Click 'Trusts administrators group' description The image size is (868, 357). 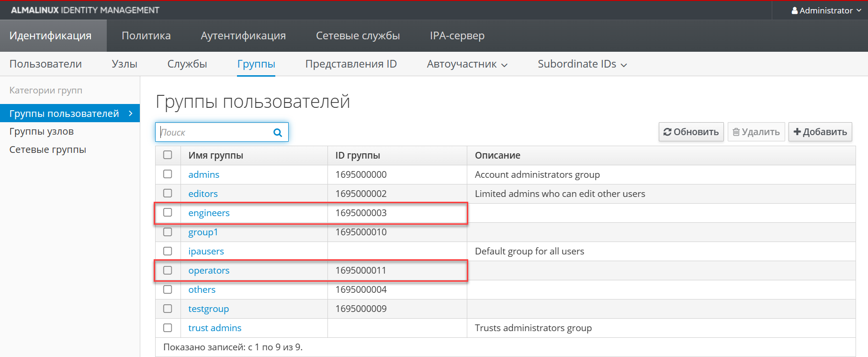(x=533, y=328)
